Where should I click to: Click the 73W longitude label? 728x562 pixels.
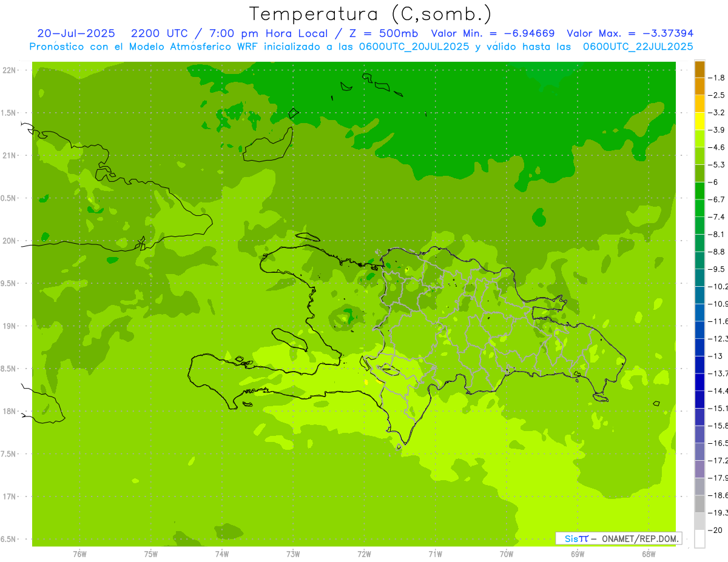(293, 554)
